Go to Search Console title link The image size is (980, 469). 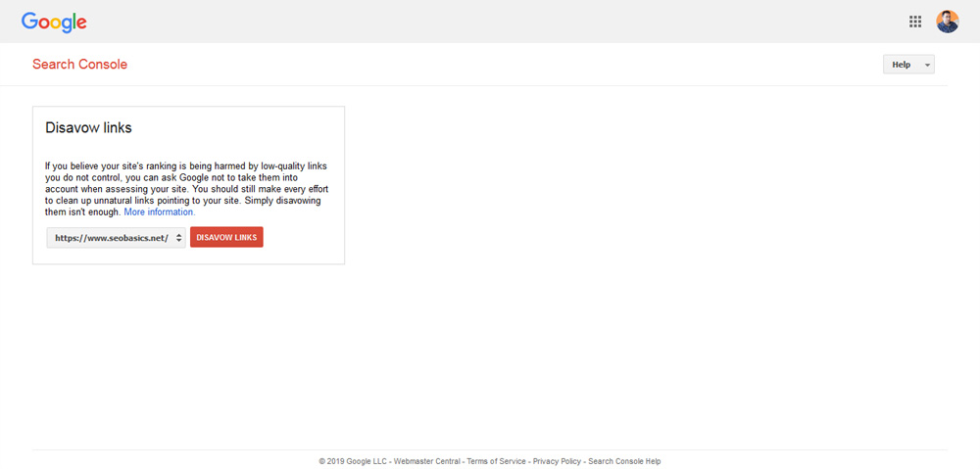pos(80,65)
